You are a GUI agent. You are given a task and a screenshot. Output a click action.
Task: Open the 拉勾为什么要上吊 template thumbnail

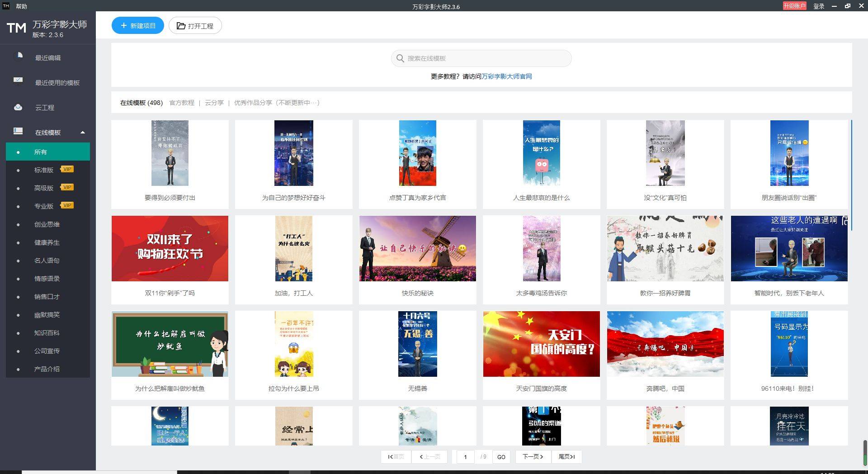[294, 344]
